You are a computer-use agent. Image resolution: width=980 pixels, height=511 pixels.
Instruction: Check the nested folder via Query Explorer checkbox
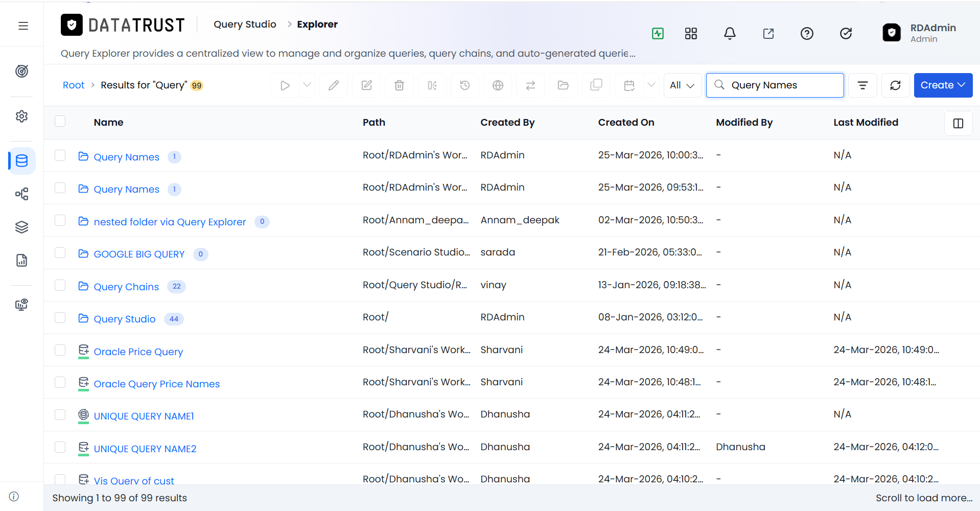(60, 220)
